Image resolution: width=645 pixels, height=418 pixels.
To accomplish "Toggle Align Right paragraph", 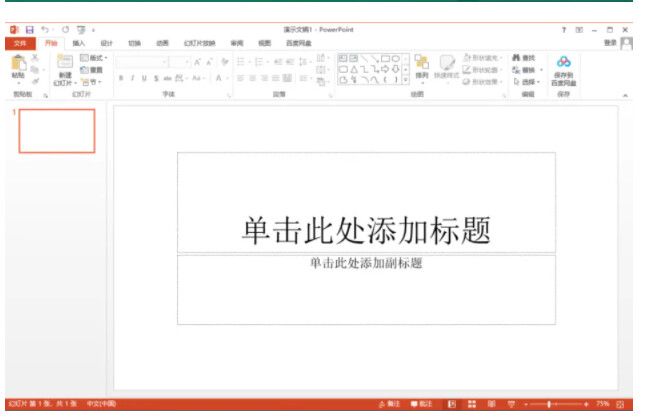I will [264, 78].
